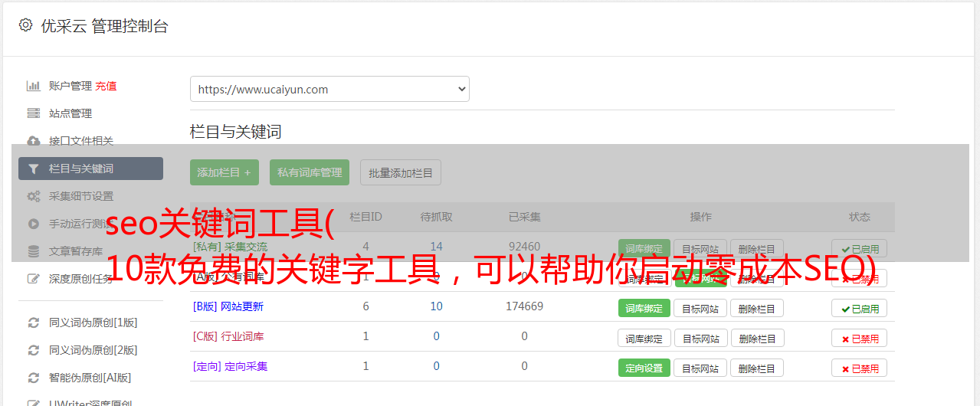980x406 pixels.
Task: Open 智能伪原创[AI版] in the sidebar
Action: tap(90, 378)
